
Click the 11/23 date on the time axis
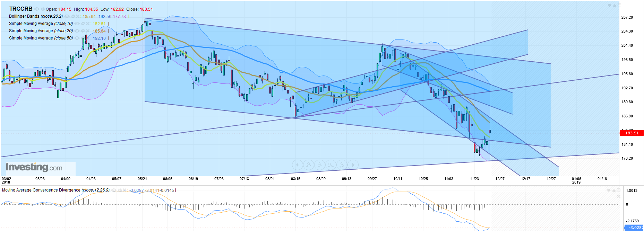click(x=474, y=179)
